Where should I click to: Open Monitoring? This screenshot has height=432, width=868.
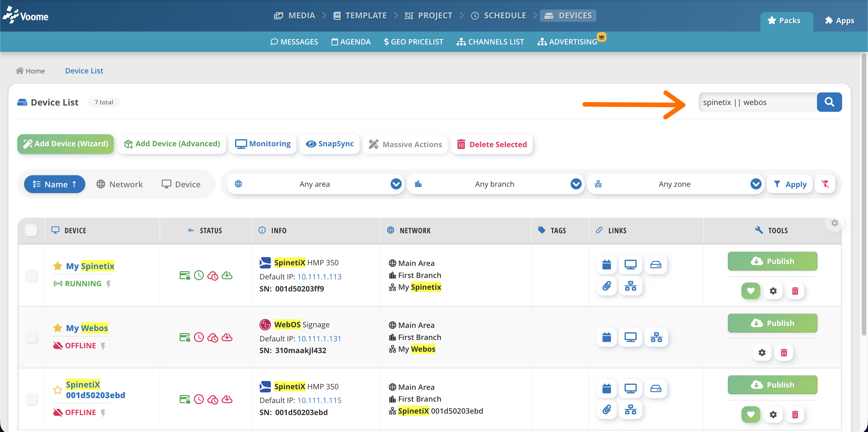[x=263, y=144]
